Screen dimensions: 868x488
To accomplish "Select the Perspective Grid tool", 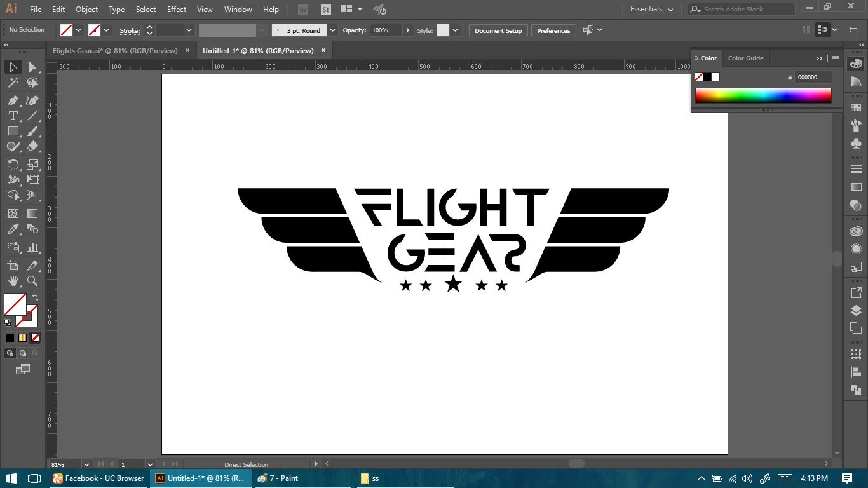I will pyautogui.click(x=33, y=196).
